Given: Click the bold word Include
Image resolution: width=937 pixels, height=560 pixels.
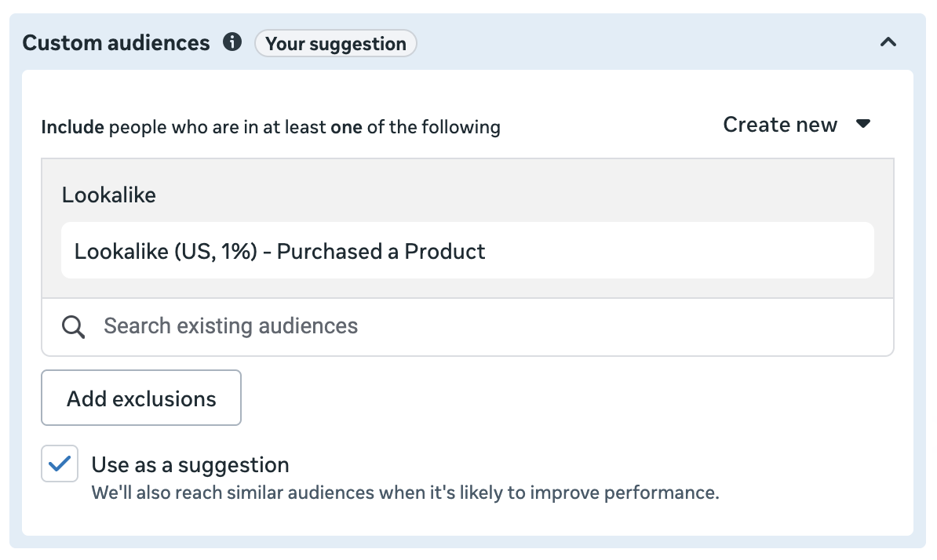Looking at the screenshot, I should click(x=72, y=126).
